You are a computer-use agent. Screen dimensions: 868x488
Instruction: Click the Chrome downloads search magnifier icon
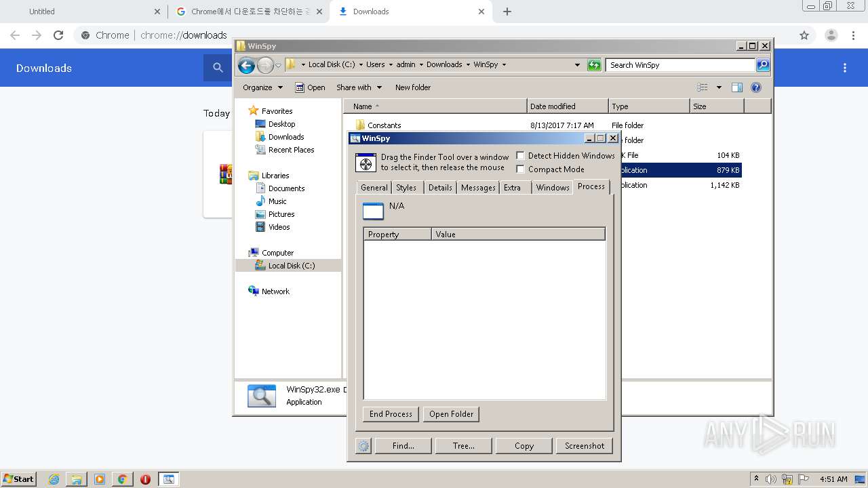tap(218, 68)
